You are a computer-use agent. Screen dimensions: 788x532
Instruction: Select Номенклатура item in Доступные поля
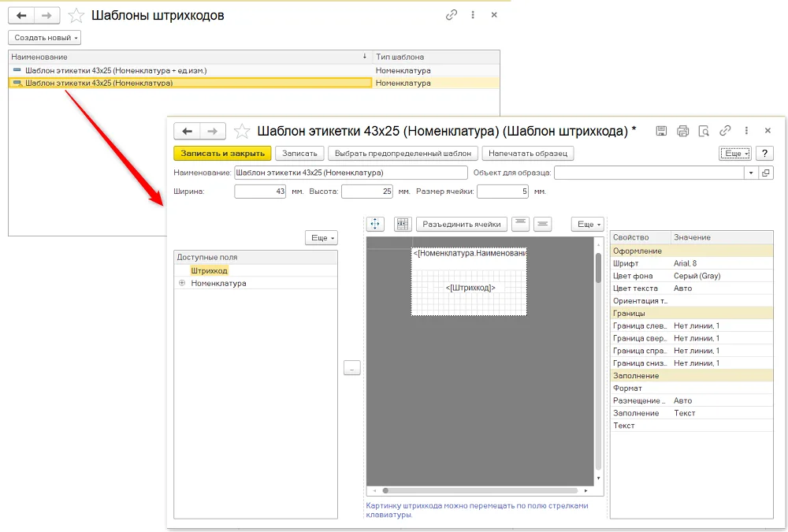(x=218, y=283)
